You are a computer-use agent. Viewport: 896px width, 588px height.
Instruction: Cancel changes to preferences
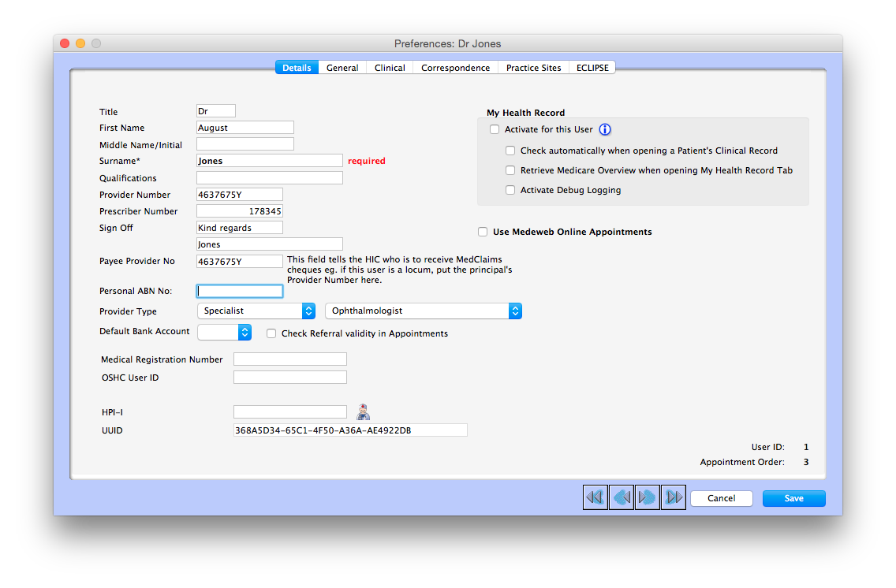click(721, 497)
